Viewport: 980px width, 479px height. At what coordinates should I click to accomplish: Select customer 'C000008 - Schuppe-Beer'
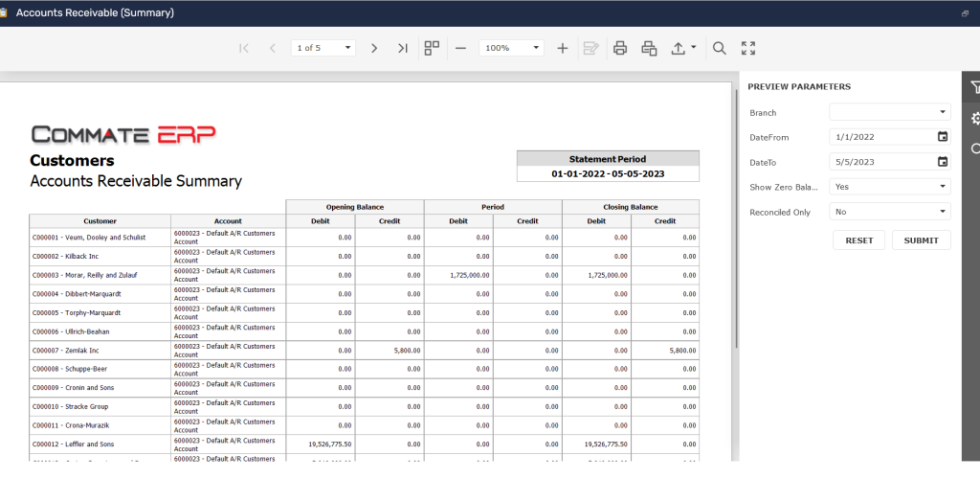(x=70, y=369)
